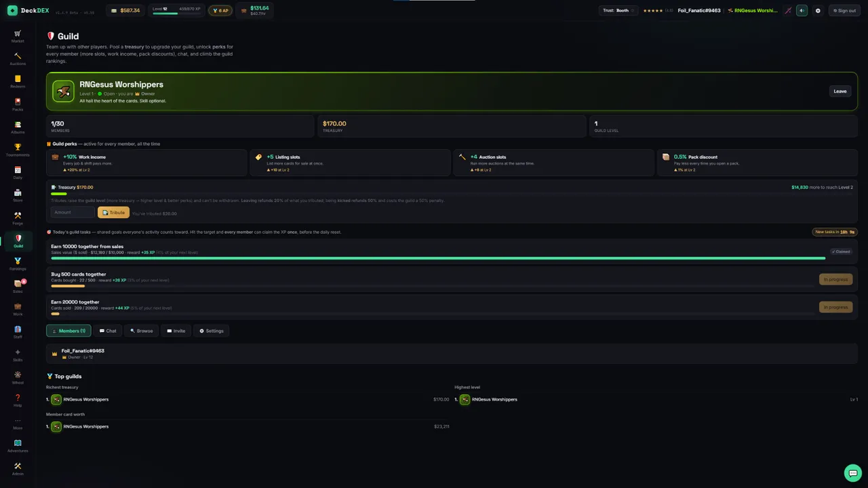Switch to the Browse tab
This screenshot has height=488, width=868.
(142, 331)
